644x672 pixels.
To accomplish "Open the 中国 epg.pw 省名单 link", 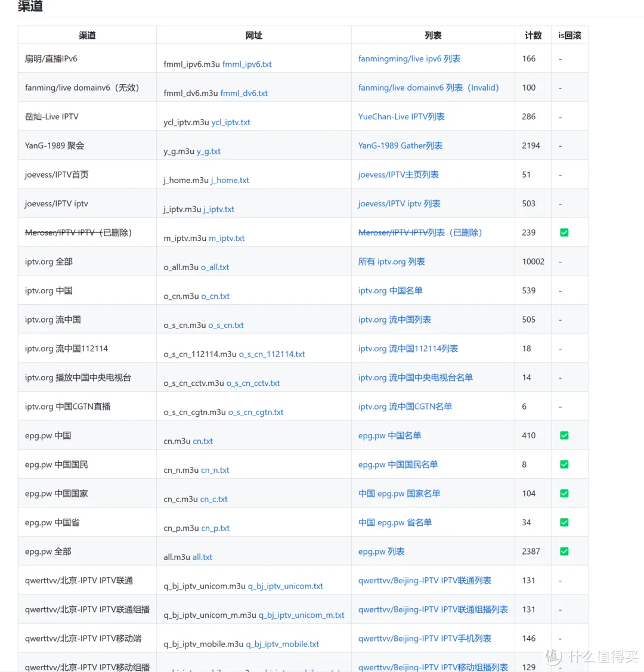I will pyautogui.click(x=395, y=522).
